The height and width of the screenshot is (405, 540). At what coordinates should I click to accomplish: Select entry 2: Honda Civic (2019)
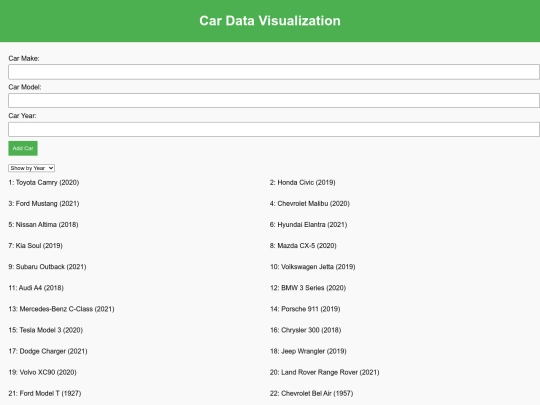click(x=303, y=183)
